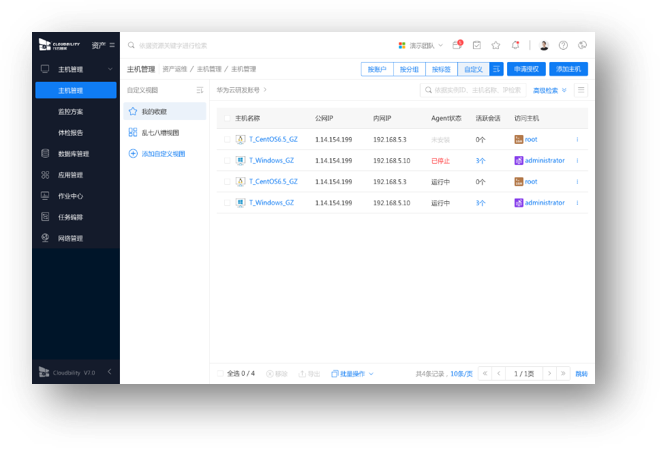660x449 pixels.
Task: Click the Linux OS icon in 未安装 row
Action: (x=240, y=139)
